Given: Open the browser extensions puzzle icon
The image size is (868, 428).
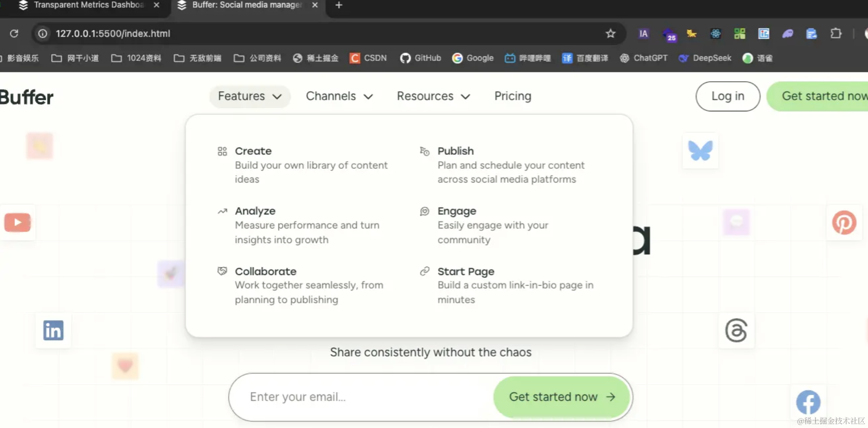Looking at the screenshot, I should [836, 34].
